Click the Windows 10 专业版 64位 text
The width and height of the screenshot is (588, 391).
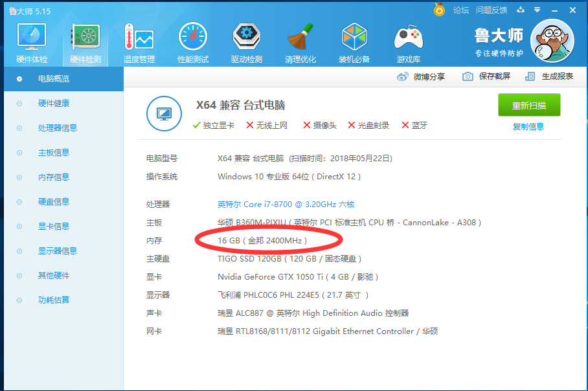coord(289,177)
